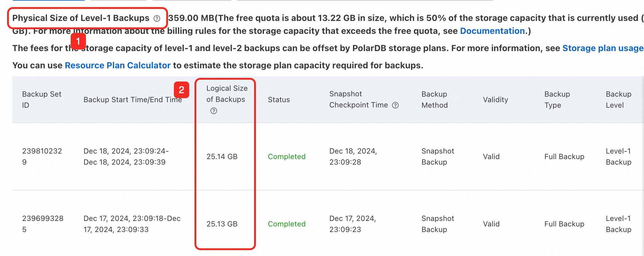Select backup set ID 2398102329
644x256 pixels.
[42, 156]
